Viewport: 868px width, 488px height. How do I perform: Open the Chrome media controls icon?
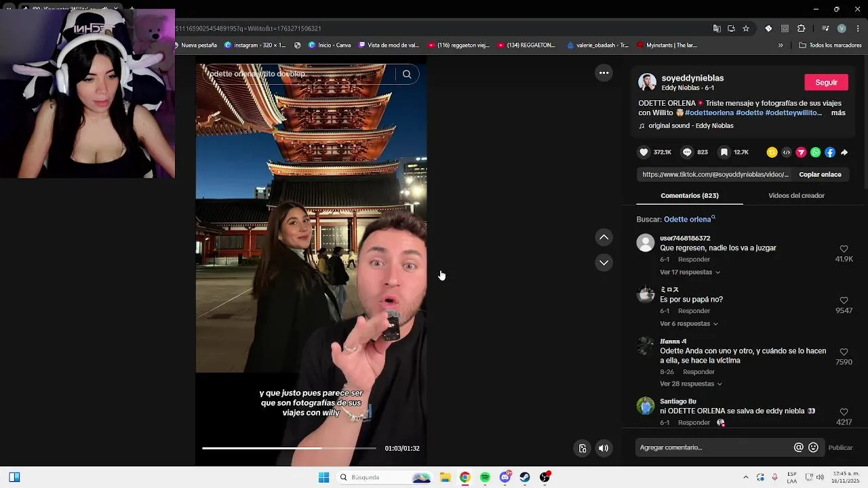coord(825,28)
